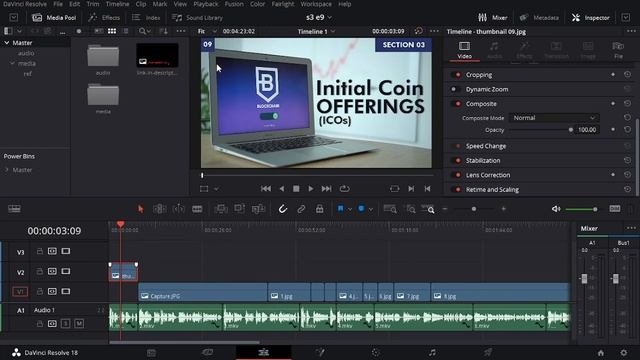The width and height of the screenshot is (640, 360).
Task: Toggle timeline Snapping magnet
Action: [x=282, y=209]
